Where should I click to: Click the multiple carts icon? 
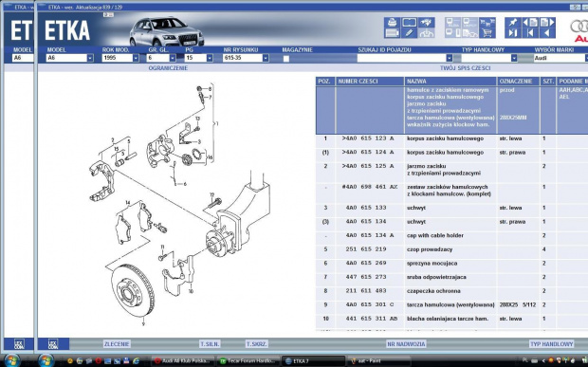[x=487, y=23]
